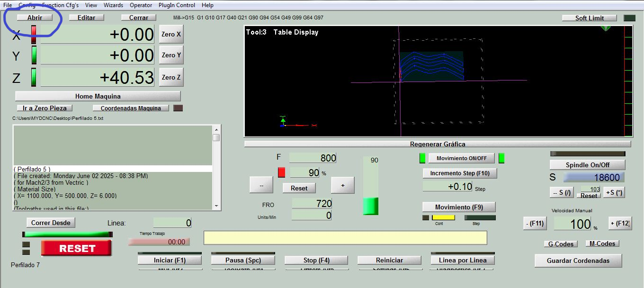Click the Z coordinate readout +40.53

97,77
